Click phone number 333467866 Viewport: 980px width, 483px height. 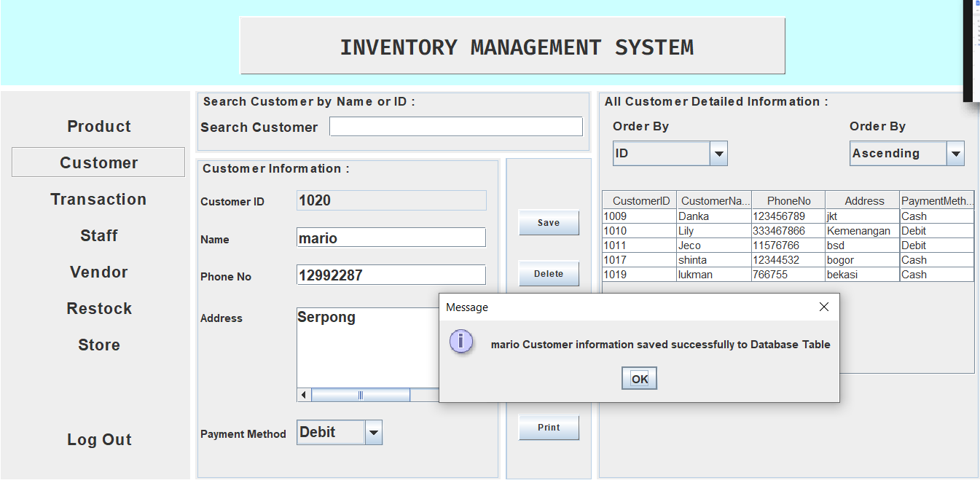(x=788, y=231)
